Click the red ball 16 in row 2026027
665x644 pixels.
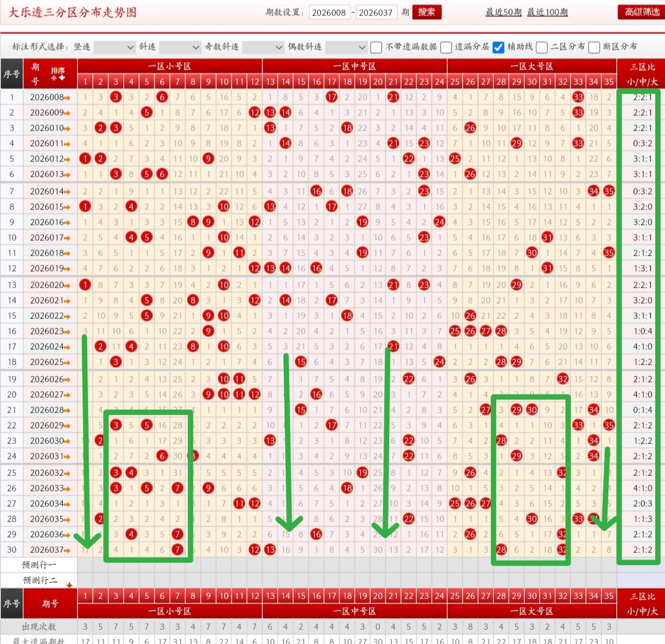pyautogui.click(x=316, y=394)
